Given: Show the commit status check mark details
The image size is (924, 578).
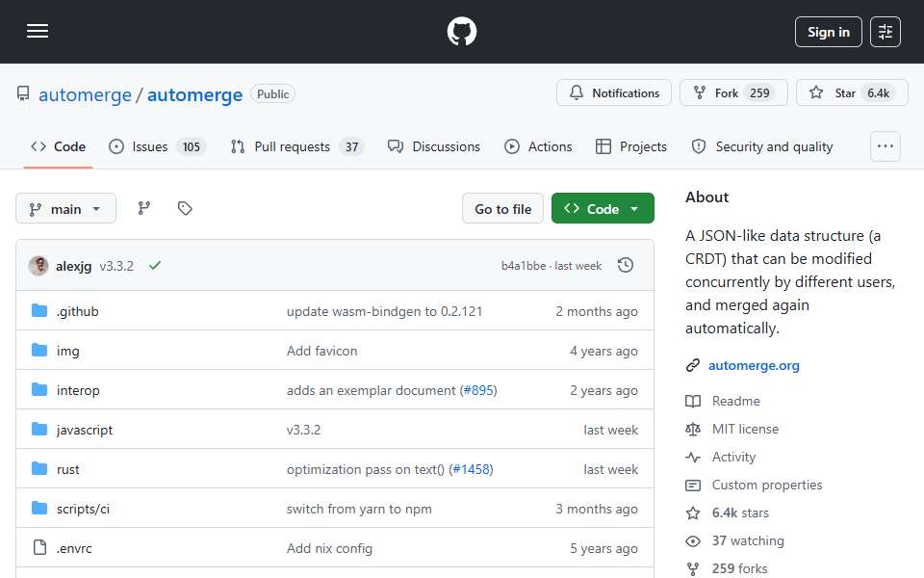Looking at the screenshot, I should (155, 266).
